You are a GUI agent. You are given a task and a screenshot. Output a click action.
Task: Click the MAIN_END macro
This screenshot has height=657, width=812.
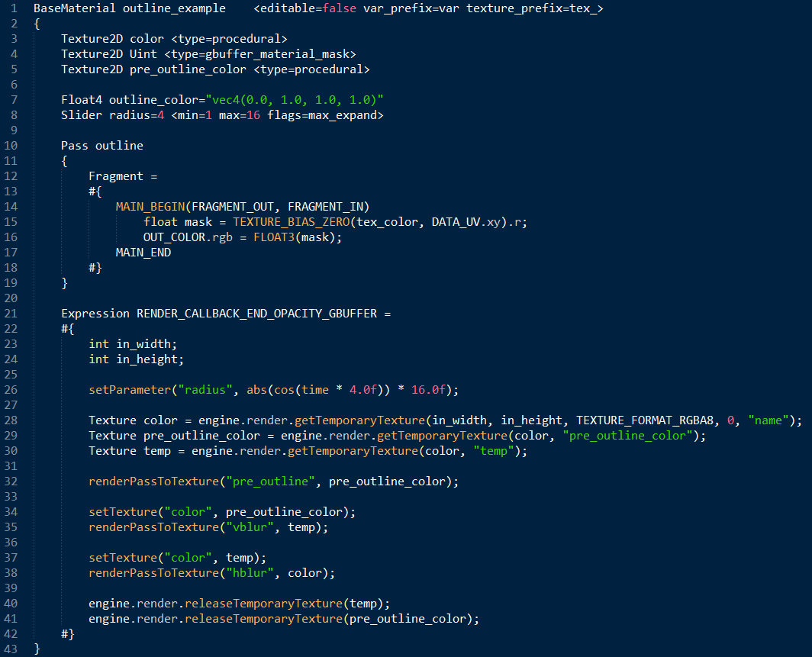coord(143,253)
